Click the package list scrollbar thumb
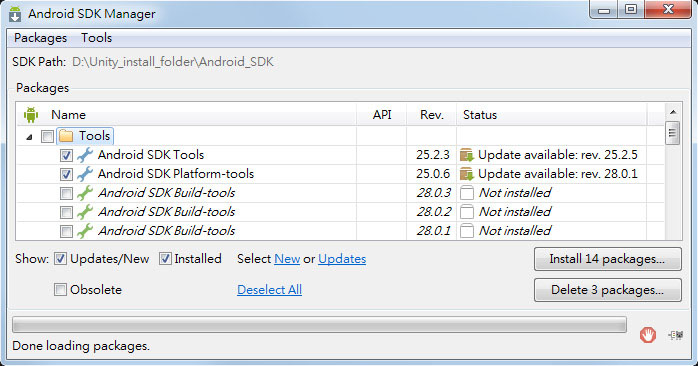 [x=672, y=133]
